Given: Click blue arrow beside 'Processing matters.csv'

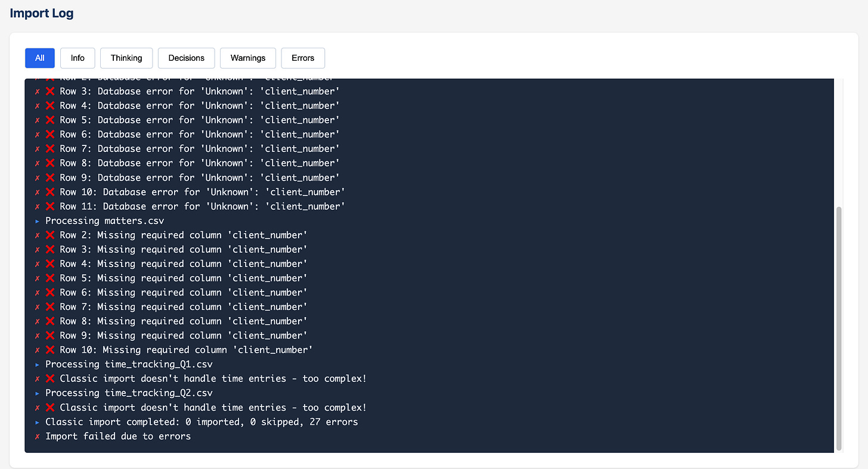Looking at the screenshot, I should (x=37, y=220).
